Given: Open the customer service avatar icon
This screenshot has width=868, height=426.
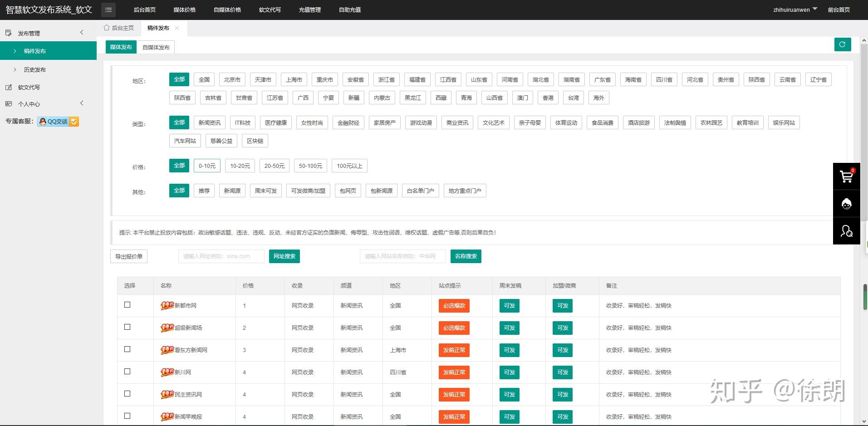Looking at the screenshot, I should coord(846,204).
